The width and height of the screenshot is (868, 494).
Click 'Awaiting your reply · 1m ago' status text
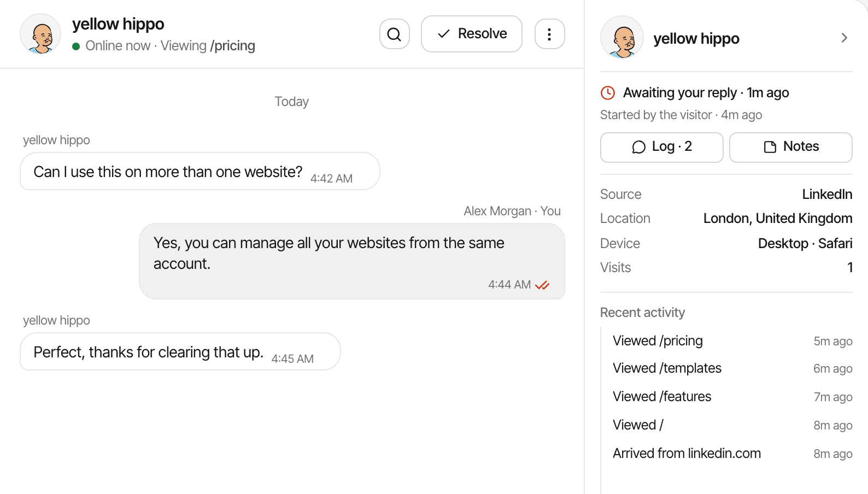(x=706, y=93)
